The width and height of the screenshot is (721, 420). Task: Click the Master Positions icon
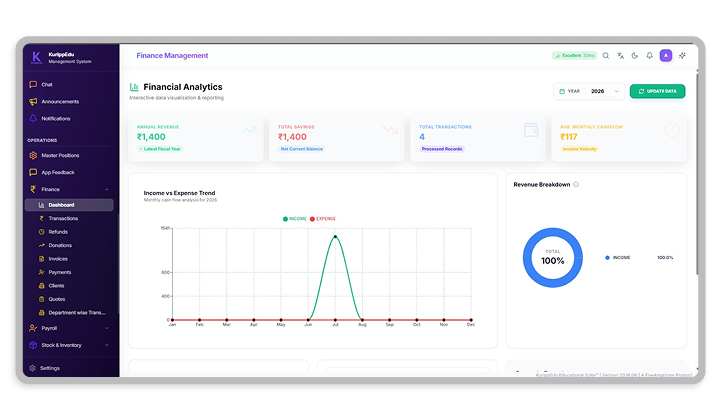[x=33, y=155]
